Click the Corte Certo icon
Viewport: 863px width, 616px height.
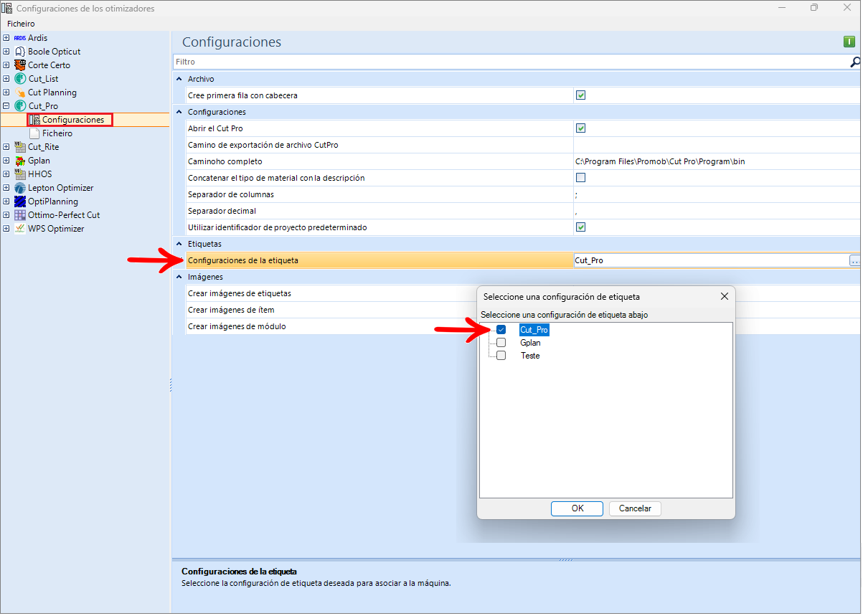(20, 65)
